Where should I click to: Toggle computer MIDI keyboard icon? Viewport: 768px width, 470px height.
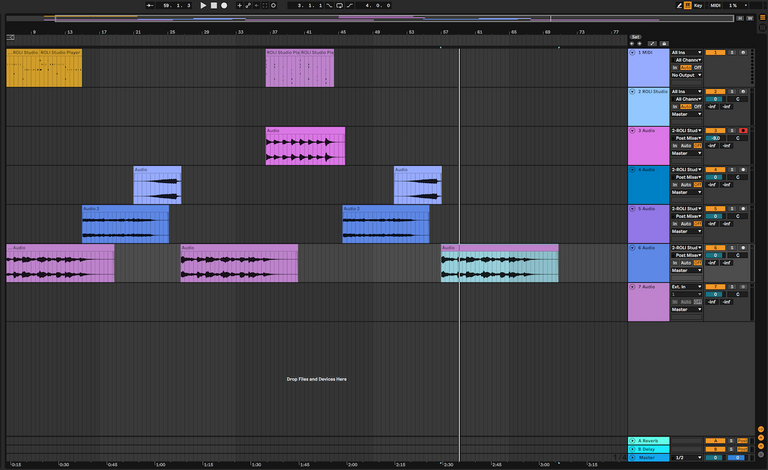click(x=688, y=5)
